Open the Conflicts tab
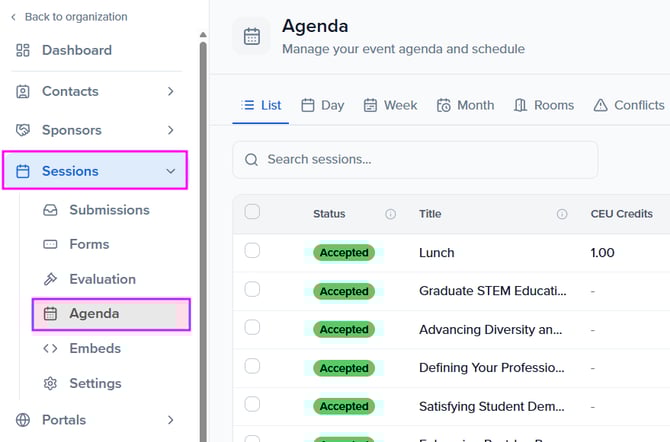This screenshot has height=442, width=670. pos(629,105)
